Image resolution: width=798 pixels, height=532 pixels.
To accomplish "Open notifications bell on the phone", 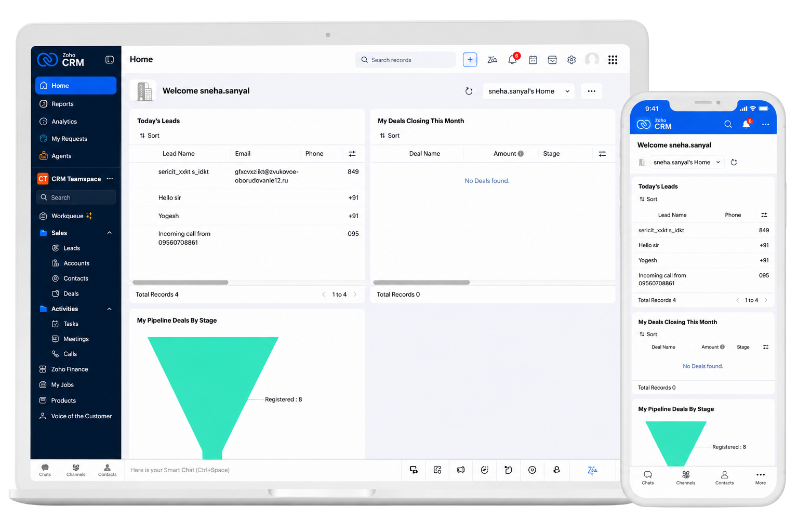I will point(747,124).
